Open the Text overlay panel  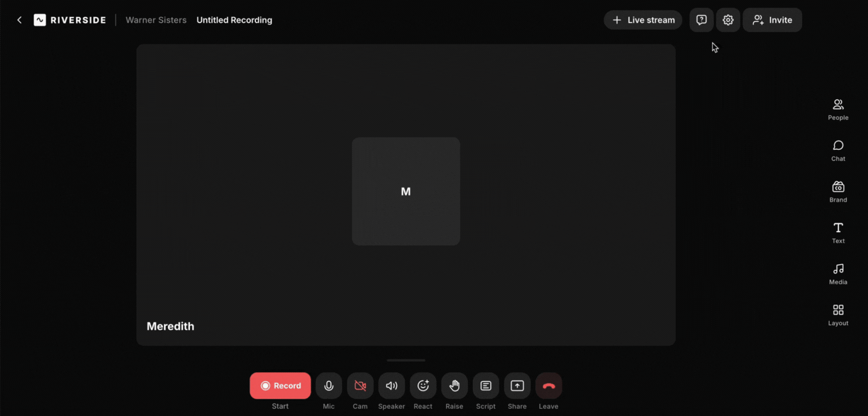click(x=838, y=233)
